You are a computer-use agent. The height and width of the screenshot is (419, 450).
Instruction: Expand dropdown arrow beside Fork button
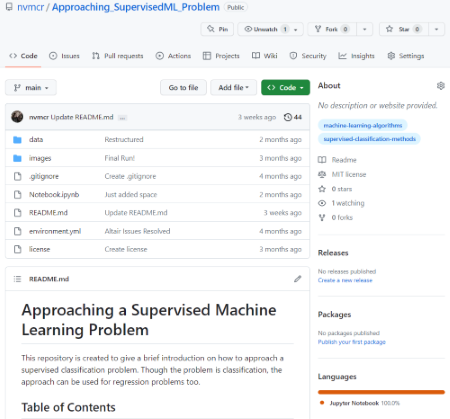pyautogui.click(x=364, y=29)
